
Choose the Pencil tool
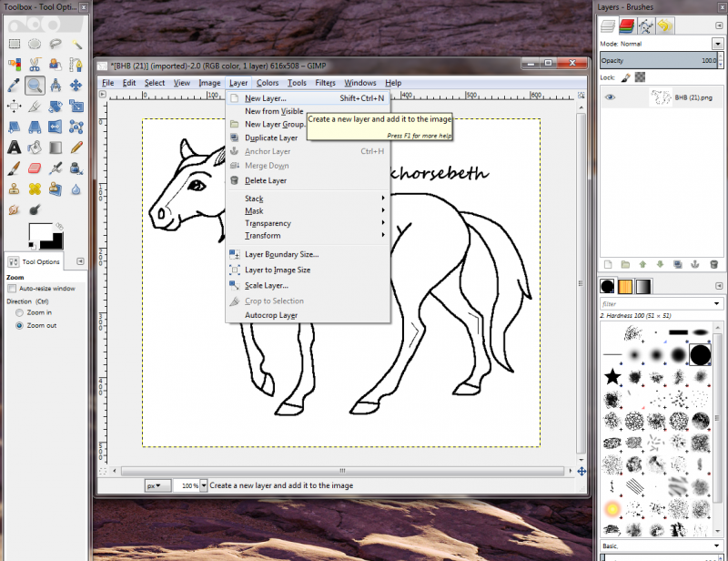76,148
